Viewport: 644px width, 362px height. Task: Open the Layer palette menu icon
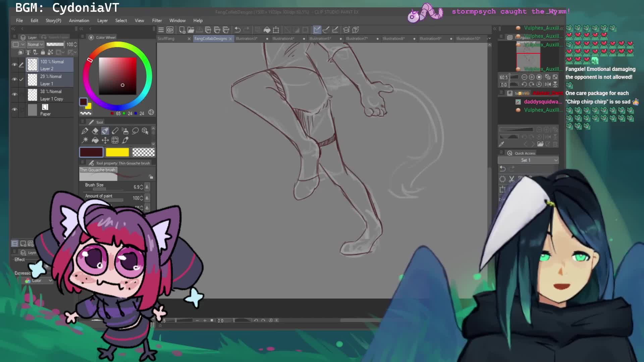[14, 37]
